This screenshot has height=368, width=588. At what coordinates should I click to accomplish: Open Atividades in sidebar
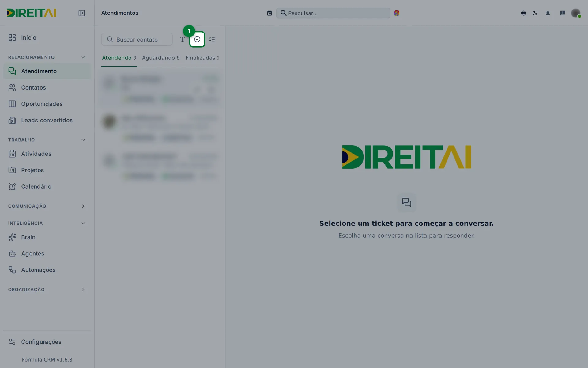(47, 154)
